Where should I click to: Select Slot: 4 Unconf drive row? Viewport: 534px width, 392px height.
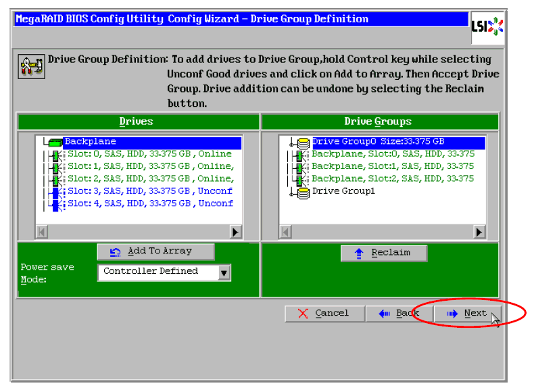(150, 203)
